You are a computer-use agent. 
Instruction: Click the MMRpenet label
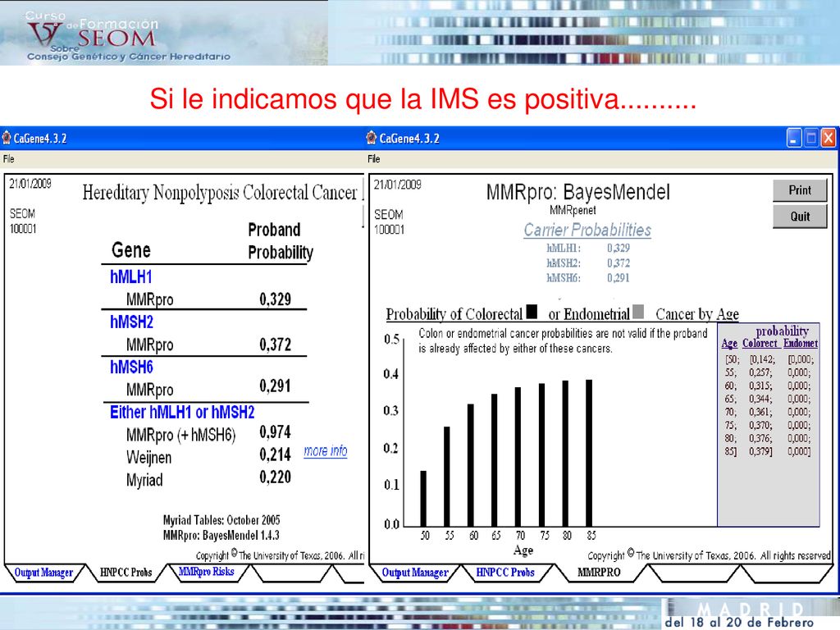(573, 210)
